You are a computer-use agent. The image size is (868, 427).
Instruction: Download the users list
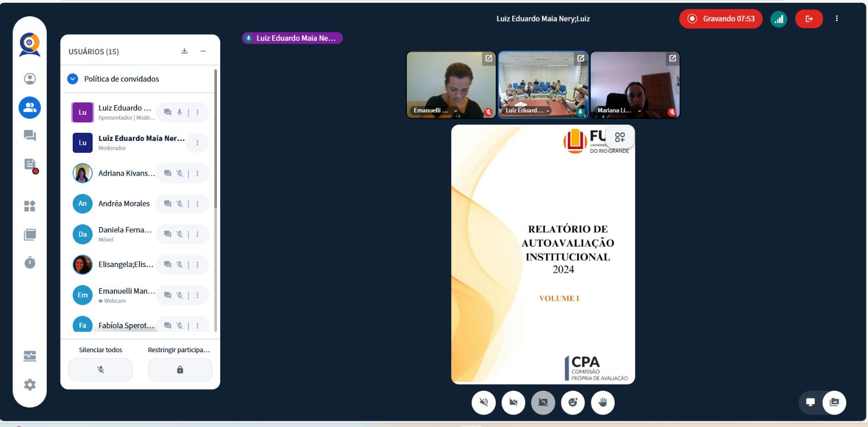[x=184, y=51]
